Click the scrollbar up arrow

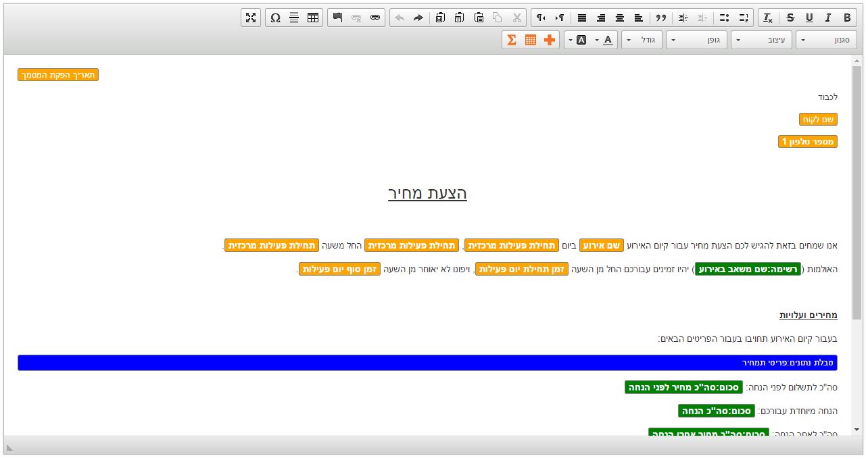[x=857, y=61]
